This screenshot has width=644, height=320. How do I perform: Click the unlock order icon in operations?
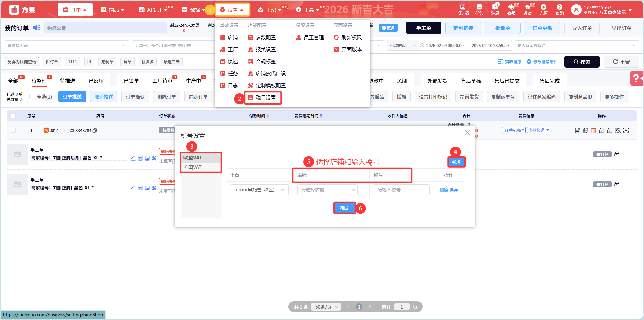tap(610, 130)
